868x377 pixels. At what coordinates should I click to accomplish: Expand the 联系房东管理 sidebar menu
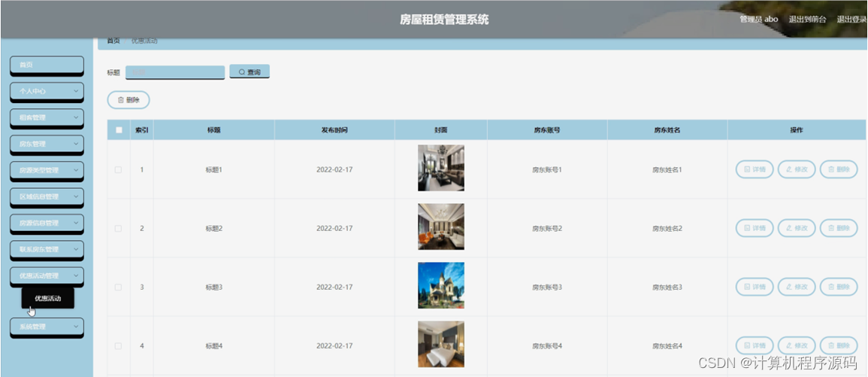(x=47, y=250)
